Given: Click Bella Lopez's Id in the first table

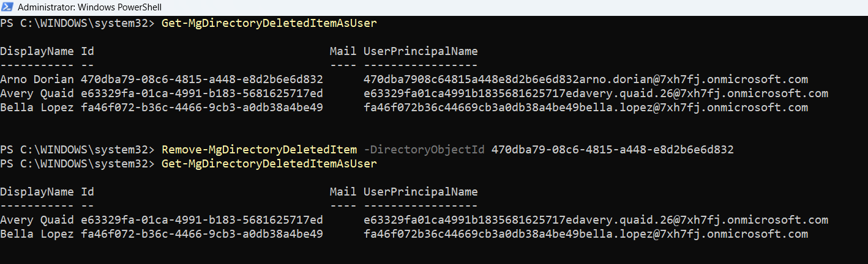Looking at the screenshot, I should [202, 108].
